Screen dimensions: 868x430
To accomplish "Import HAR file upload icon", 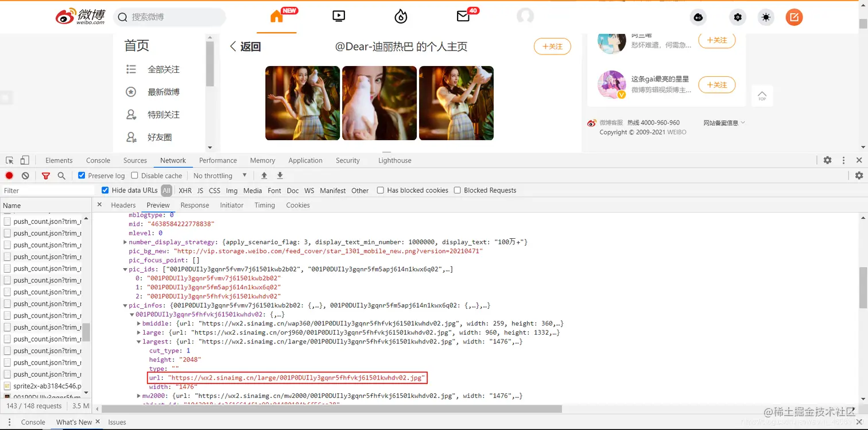I will click(x=264, y=175).
